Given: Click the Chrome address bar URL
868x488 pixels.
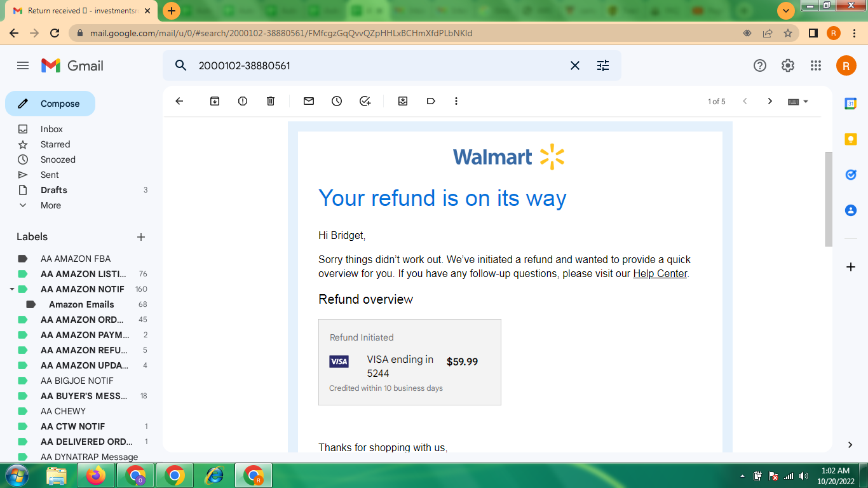Looking at the screenshot, I should (x=281, y=33).
